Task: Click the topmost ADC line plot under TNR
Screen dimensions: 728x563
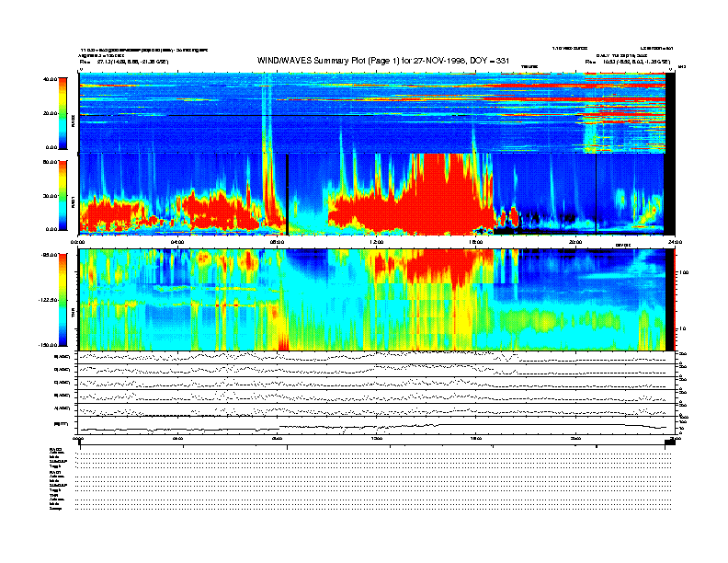Action: pyautogui.click(x=377, y=357)
